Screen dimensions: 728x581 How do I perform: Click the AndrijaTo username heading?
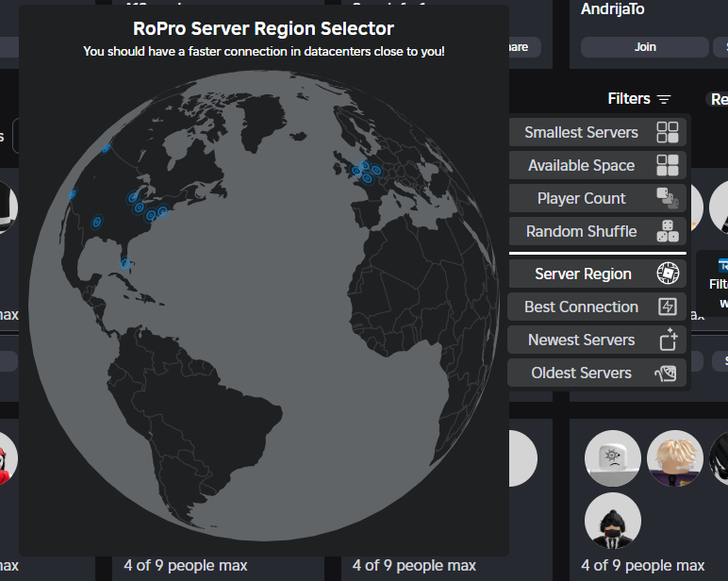[x=613, y=9]
